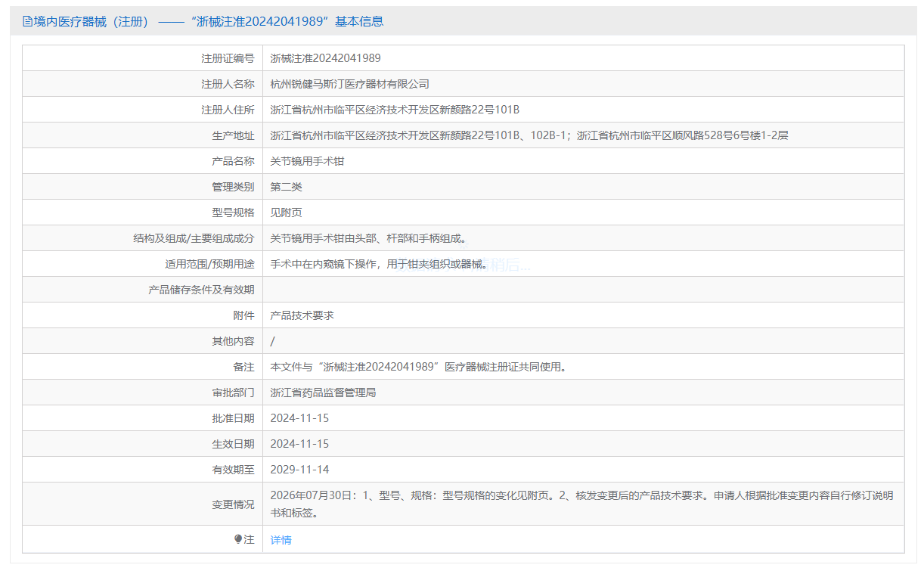Select the change text starting 2026年07月30日
924x571 pixels.
click(582, 504)
